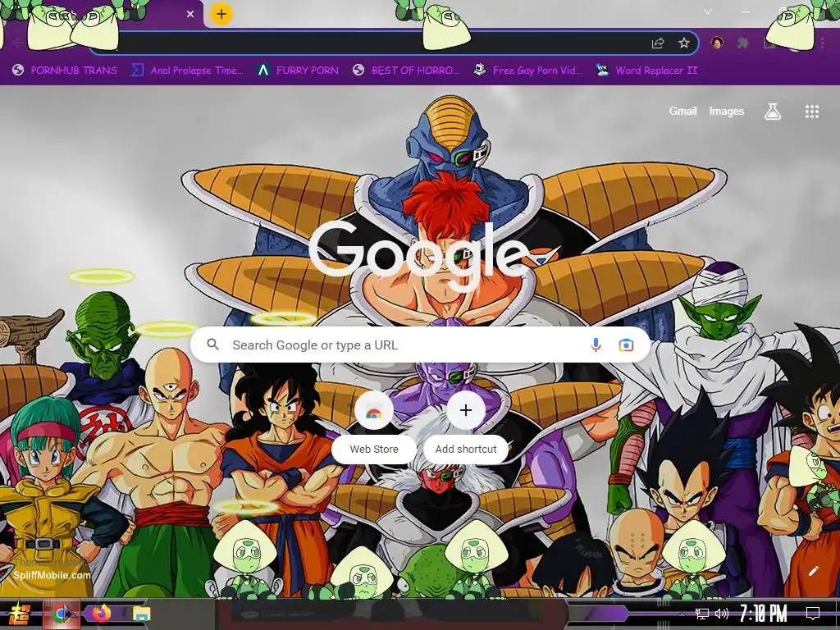This screenshot has width=840, height=630.
Task: Click the Chrome taskbar icon
Action: pos(62,614)
